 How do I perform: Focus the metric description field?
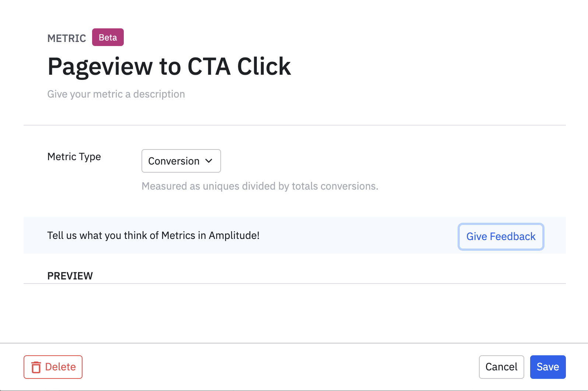tap(116, 94)
